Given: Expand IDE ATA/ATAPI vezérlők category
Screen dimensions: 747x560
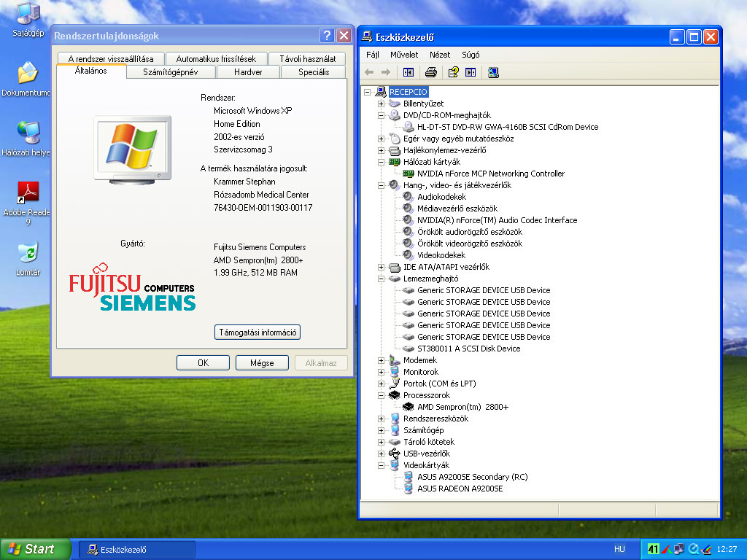Looking at the screenshot, I should 381,267.
